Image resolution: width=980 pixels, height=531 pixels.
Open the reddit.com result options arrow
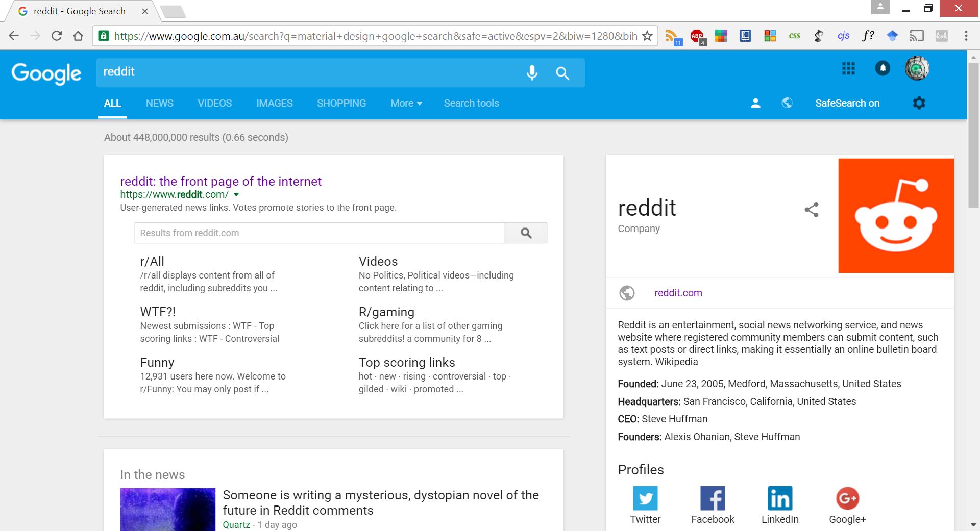[236, 194]
